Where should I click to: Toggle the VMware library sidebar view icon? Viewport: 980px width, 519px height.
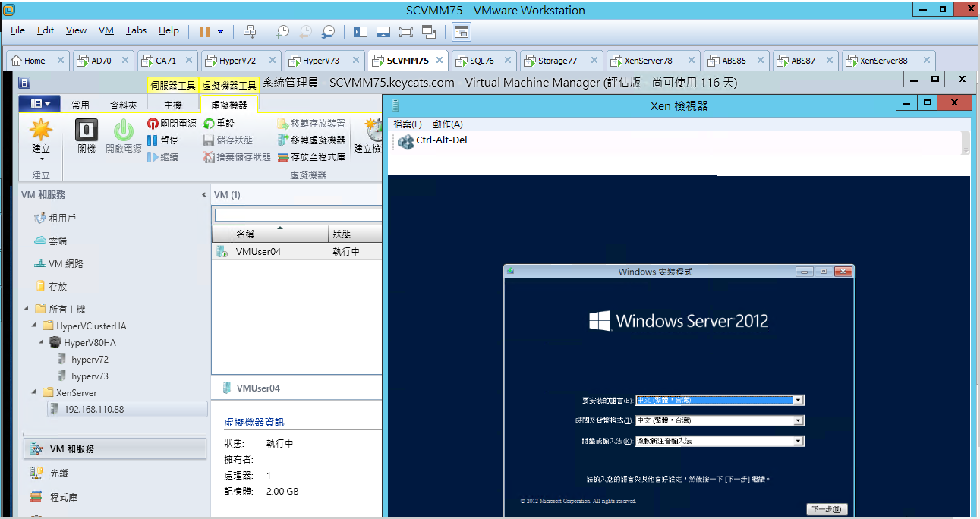tap(361, 31)
